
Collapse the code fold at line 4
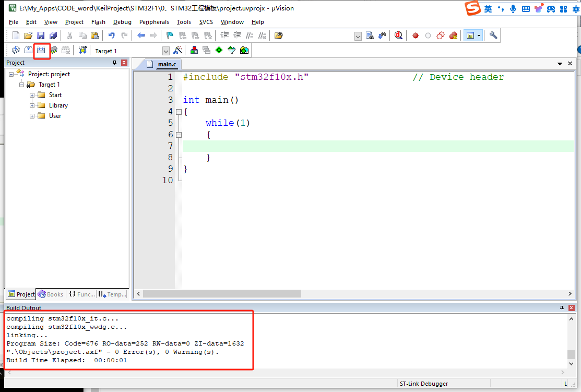coord(179,112)
